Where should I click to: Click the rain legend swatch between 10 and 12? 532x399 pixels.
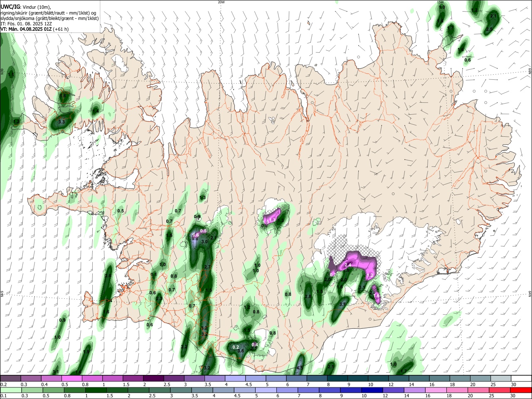pyautogui.click(x=372, y=390)
